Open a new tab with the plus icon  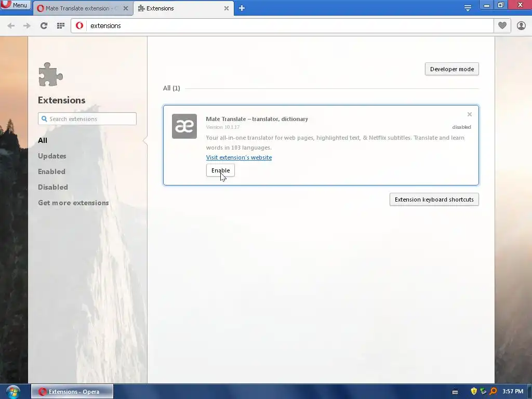pyautogui.click(x=242, y=8)
